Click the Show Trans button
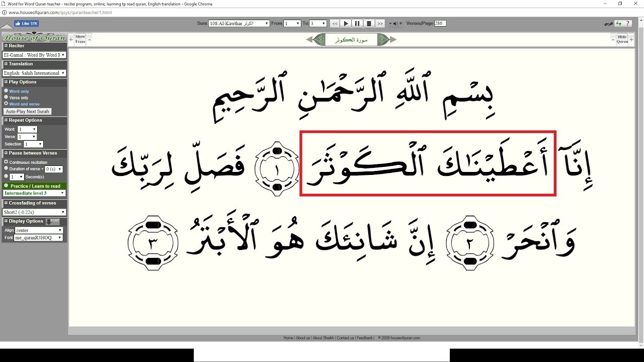 coord(80,39)
